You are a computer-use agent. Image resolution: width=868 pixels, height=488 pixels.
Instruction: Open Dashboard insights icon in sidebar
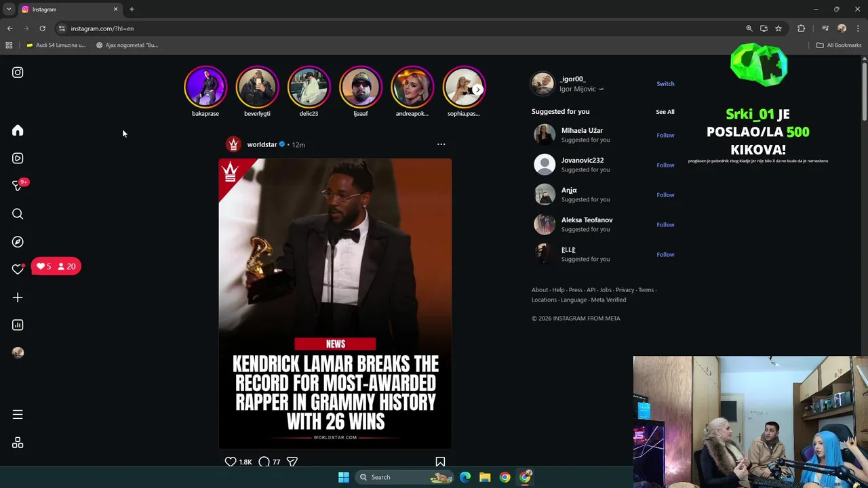18,325
